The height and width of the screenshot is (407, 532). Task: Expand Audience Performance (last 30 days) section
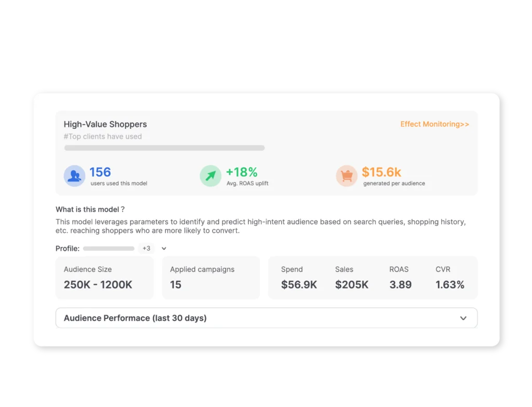tap(135, 318)
